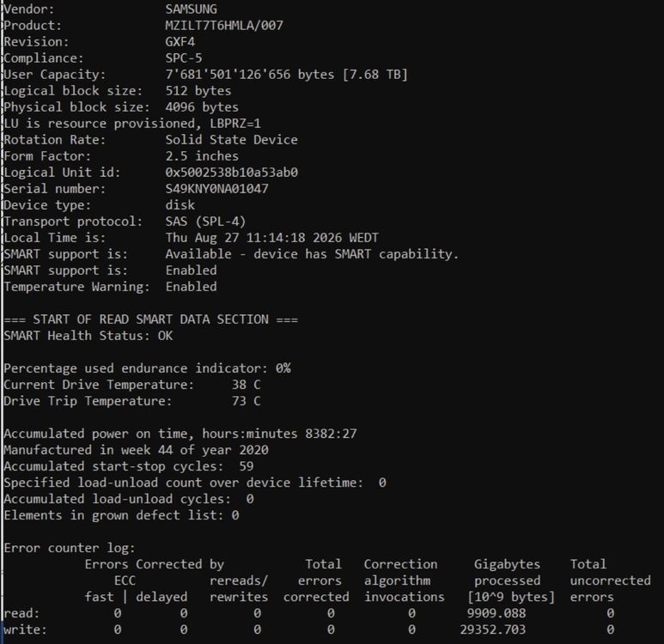
Task: Click the serial number S49KNY0NA01047
Action: click(x=216, y=188)
